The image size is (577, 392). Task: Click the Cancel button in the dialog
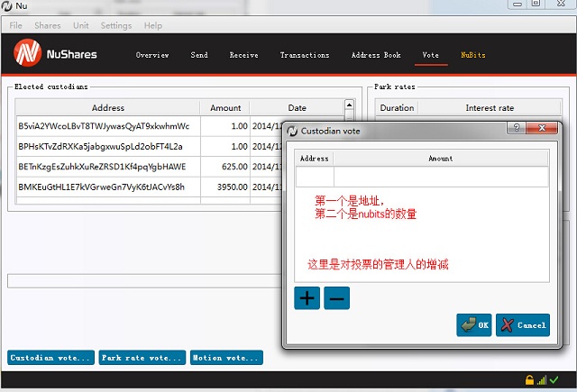(x=523, y=325)
